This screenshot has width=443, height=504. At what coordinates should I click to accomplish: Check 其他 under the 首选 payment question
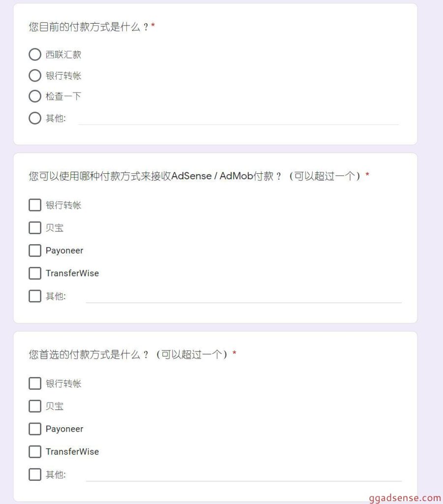tap(35, 474)
